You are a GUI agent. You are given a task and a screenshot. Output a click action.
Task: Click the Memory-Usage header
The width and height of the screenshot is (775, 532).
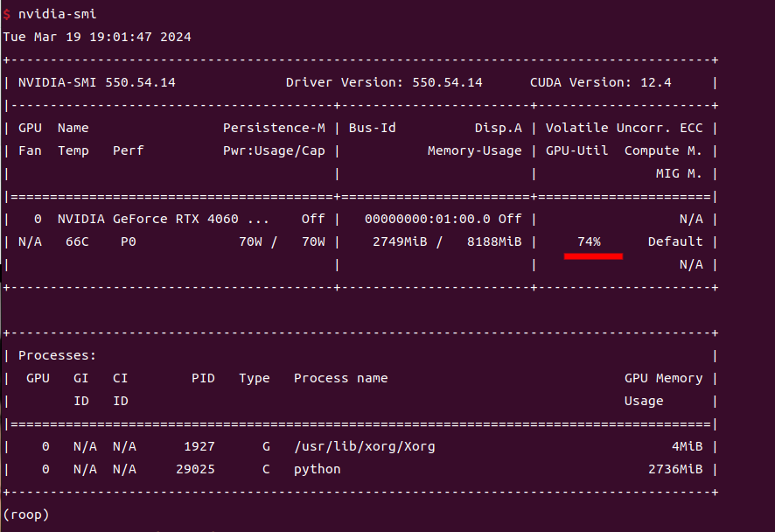tap(474, 150)
